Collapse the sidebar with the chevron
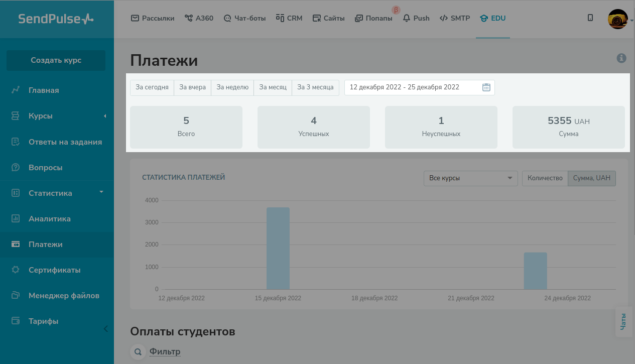 (x=105, y=329)
